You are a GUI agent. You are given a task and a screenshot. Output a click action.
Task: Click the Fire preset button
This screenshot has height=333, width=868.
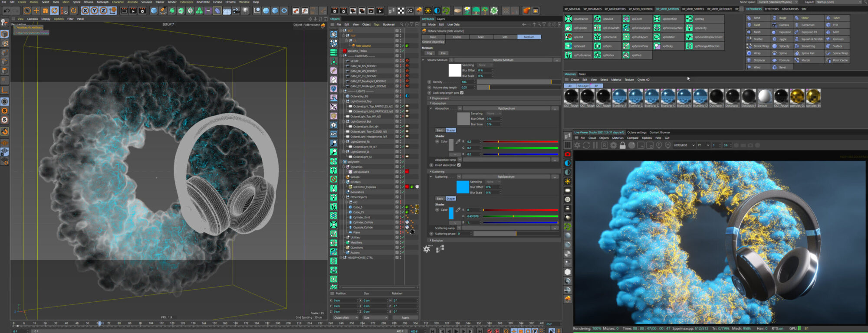(x=443, y=53)
